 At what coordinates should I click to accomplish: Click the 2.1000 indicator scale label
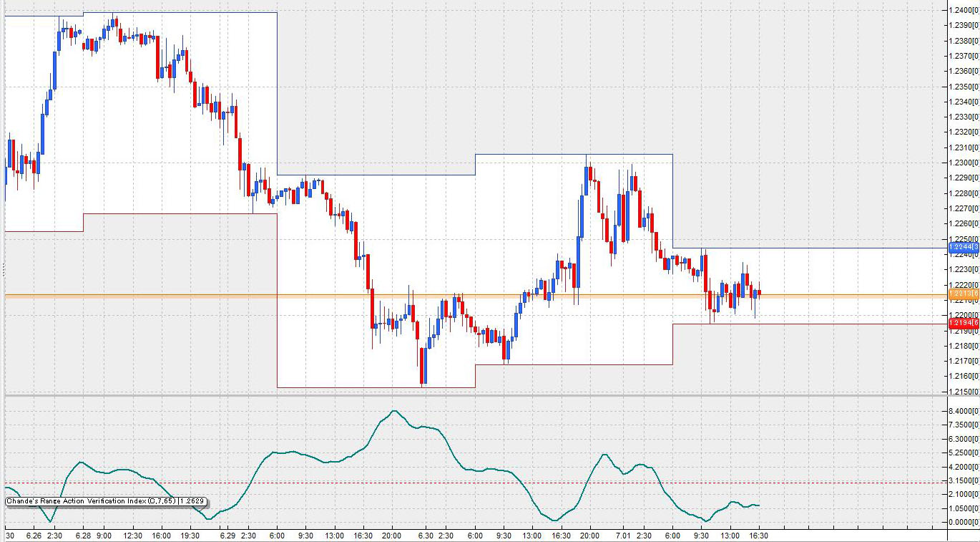click(964, 494)
